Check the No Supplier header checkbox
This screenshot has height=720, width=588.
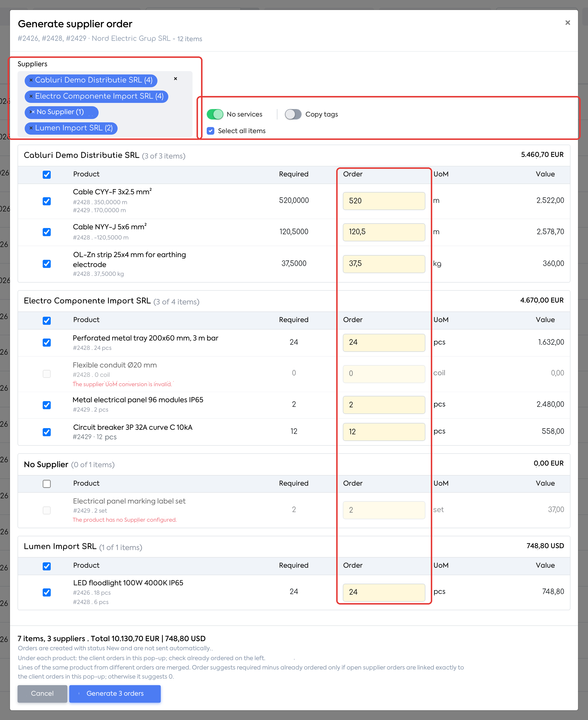[47, 484]
